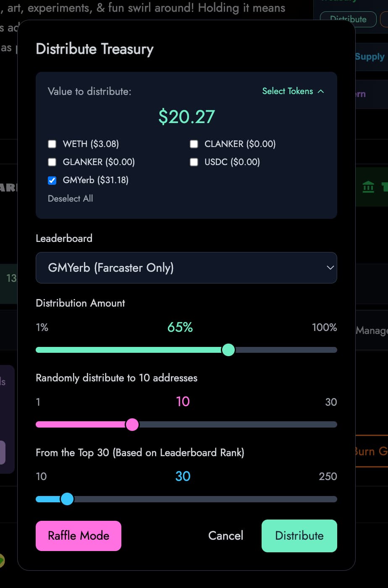This screenshot has width=388, height=588.
Task: Tick the CLANKER token checkbox
Action: point(194,144)
